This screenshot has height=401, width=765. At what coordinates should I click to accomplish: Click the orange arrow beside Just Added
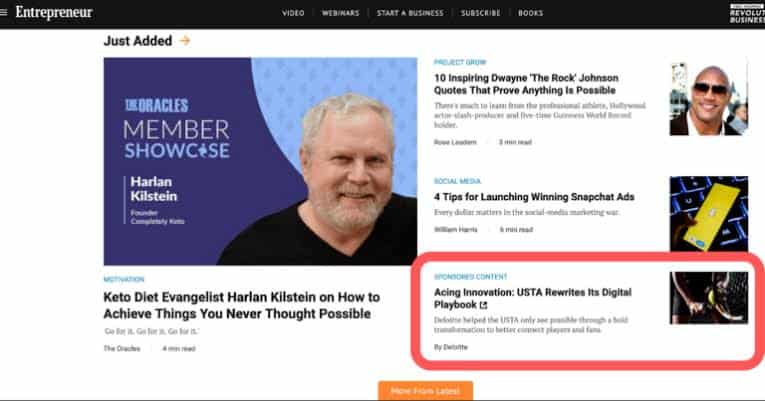click(185, 40)
